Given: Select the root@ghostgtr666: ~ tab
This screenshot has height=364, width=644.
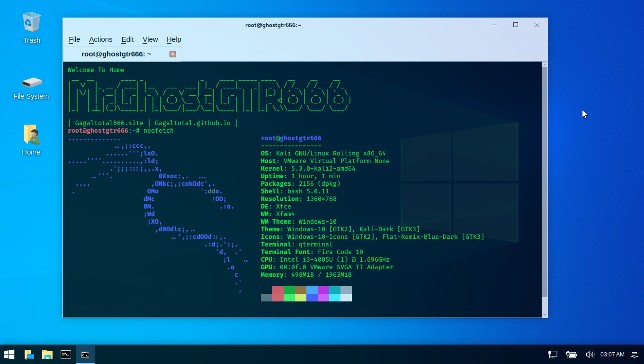Looking at the screenshot, I should coord(122,54).
